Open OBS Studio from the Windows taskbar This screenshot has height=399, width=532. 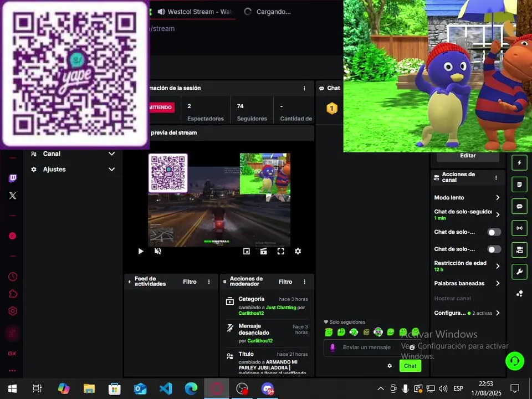[x=242, y=388]
